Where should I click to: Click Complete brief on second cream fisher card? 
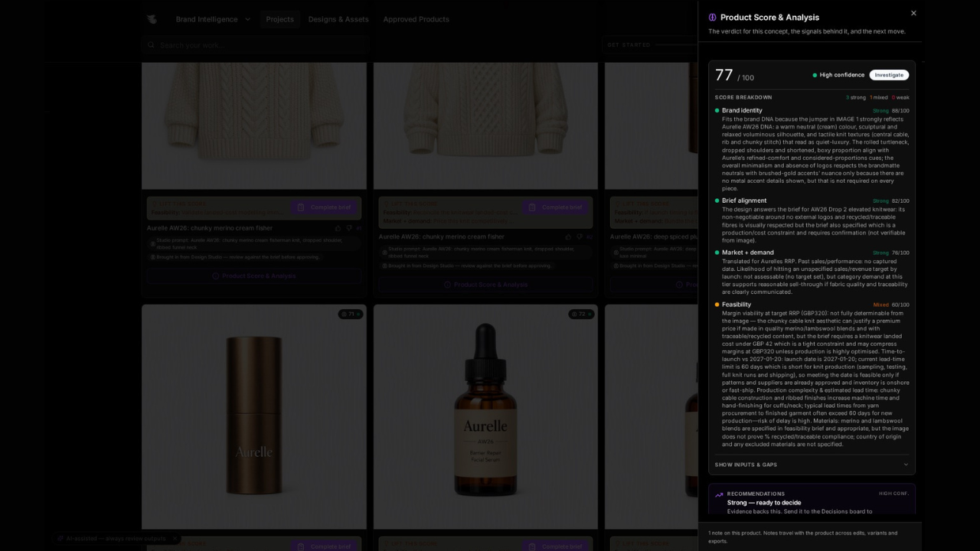tap(556, 207)
